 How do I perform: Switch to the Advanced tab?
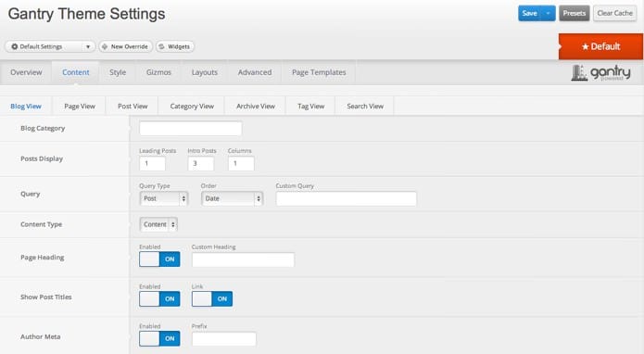[x=255, y=72]
